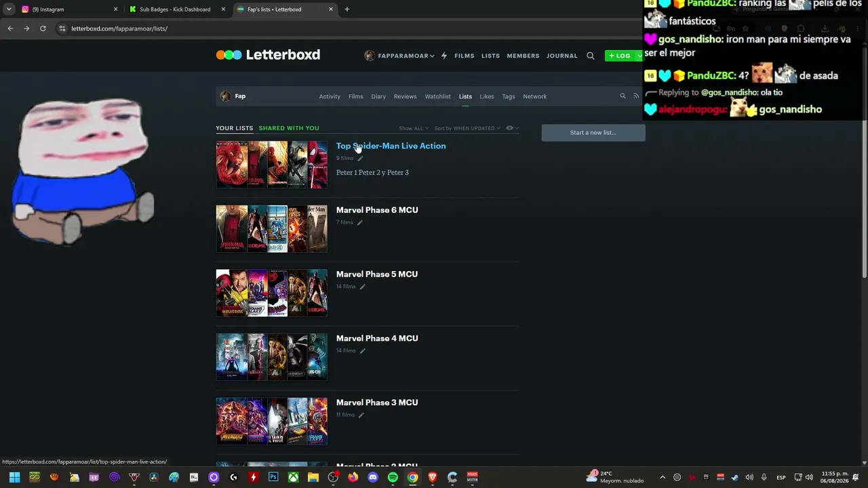Open the profile RSS feed icon

[635, 96]
